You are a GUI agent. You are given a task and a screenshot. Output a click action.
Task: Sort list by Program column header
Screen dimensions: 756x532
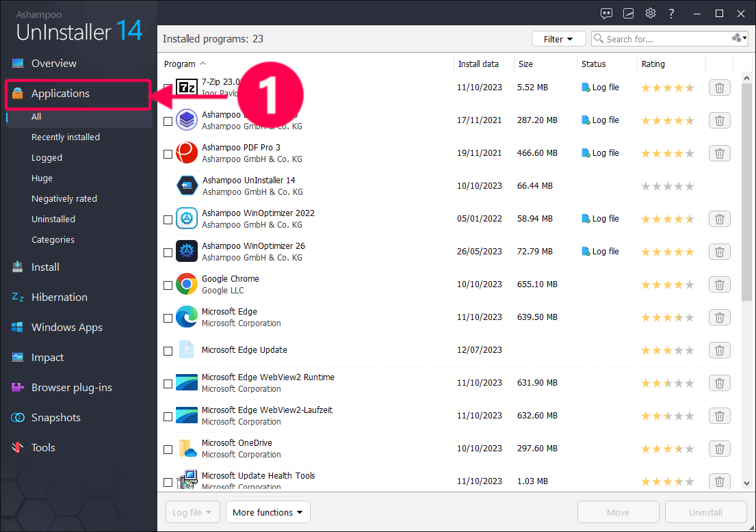[180, 64]
